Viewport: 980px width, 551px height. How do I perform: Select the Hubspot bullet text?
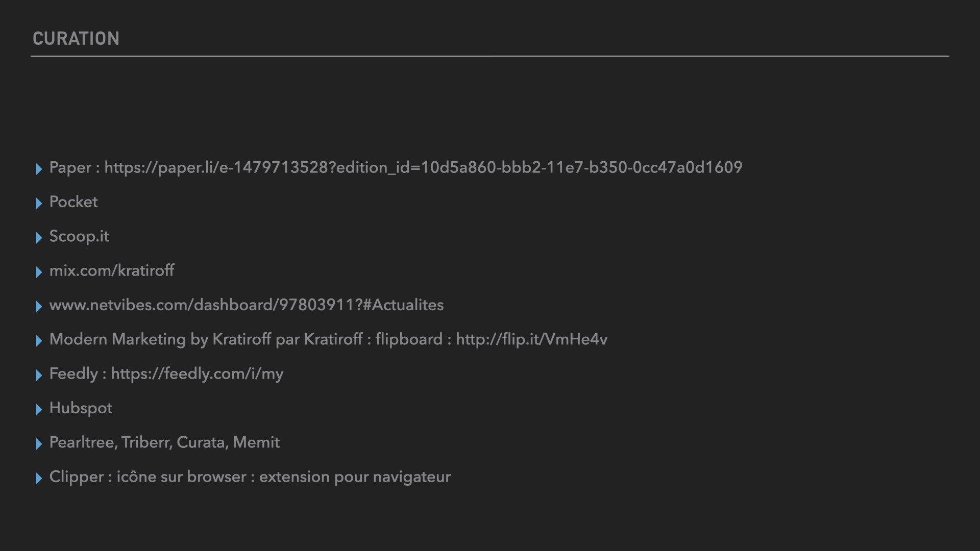81,408
